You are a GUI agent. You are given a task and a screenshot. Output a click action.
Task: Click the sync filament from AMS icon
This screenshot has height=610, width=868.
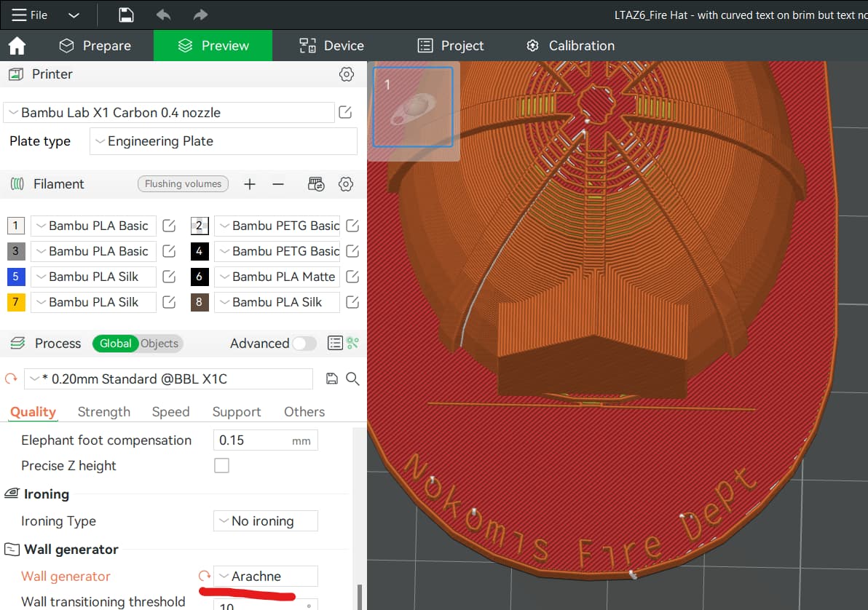point(316,184)
